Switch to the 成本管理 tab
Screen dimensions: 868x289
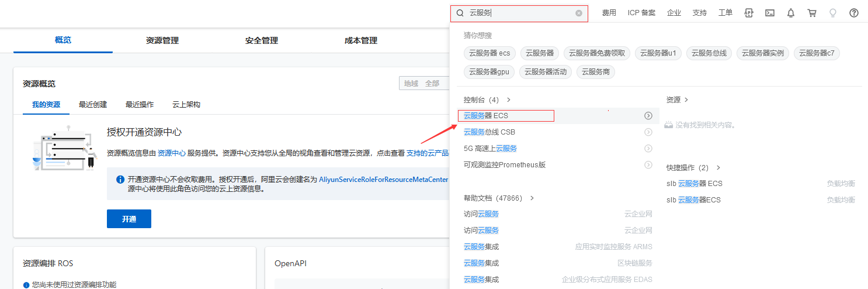361,40
